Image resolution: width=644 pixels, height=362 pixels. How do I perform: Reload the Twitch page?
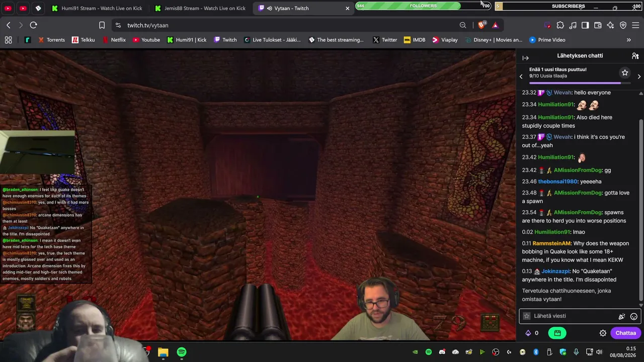point(33,25)
